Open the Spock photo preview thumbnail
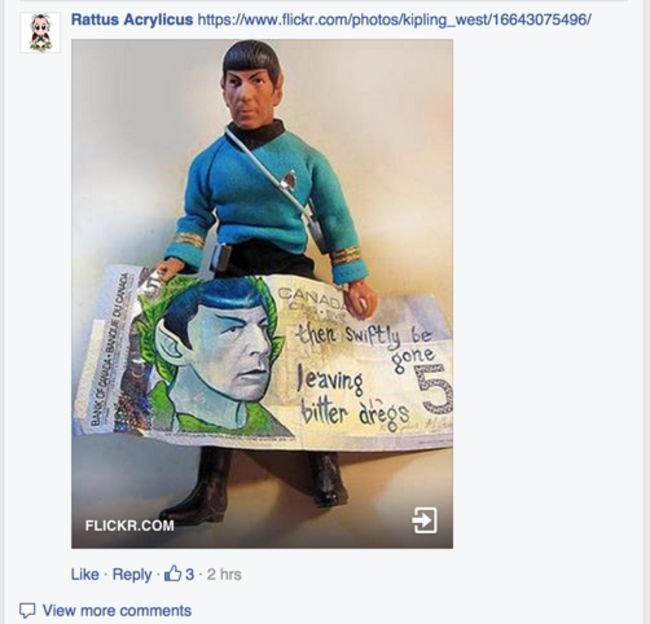 point(262,294)
